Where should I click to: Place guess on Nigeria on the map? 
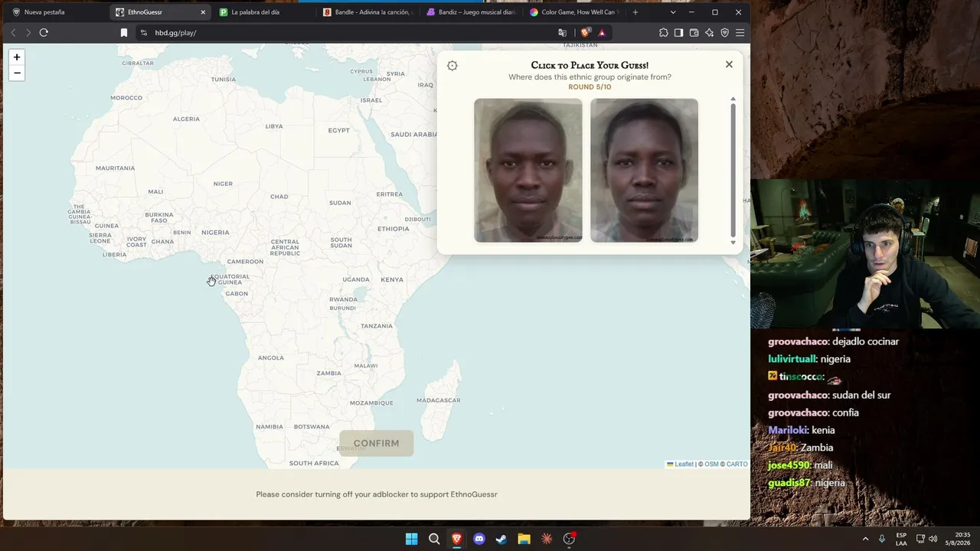(x=215, y=233)
